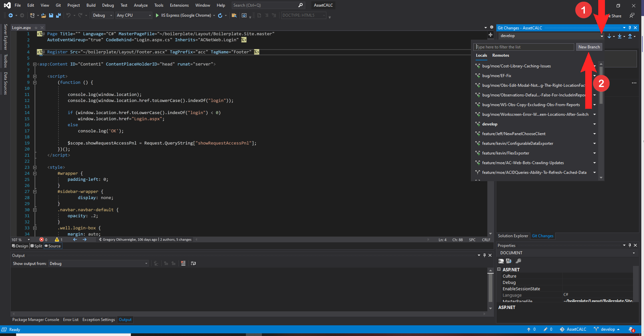Open the Package Manager Console tab
This screenshot has width=644, height=336.
pos(36,320)
